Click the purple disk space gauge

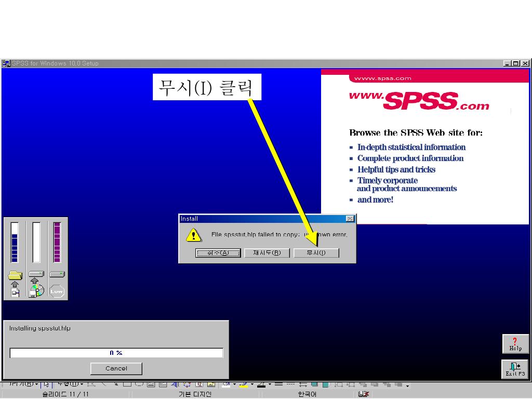pyautogui.click(x=57, y=242)
